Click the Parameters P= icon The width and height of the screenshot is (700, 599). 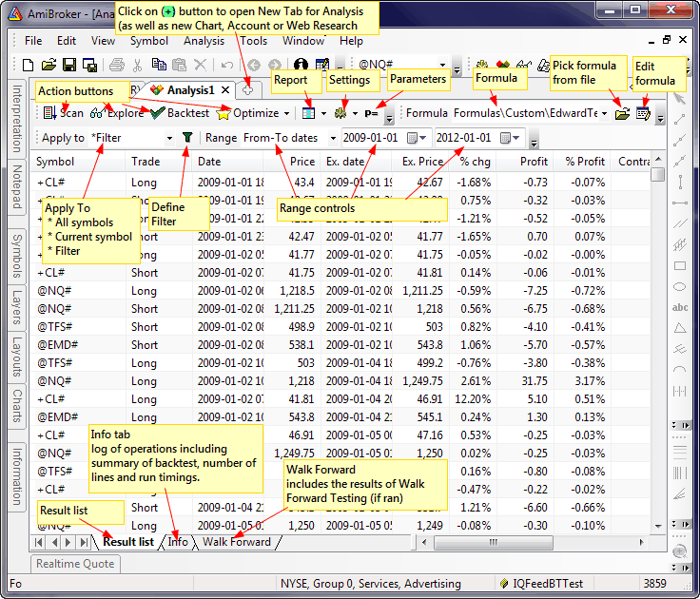372,113
